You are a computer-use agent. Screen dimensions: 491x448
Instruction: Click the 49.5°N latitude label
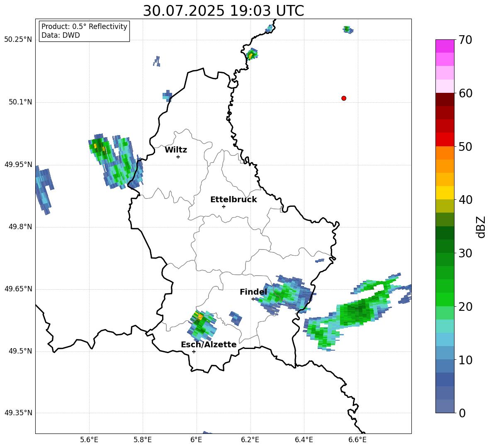point(20,351)
